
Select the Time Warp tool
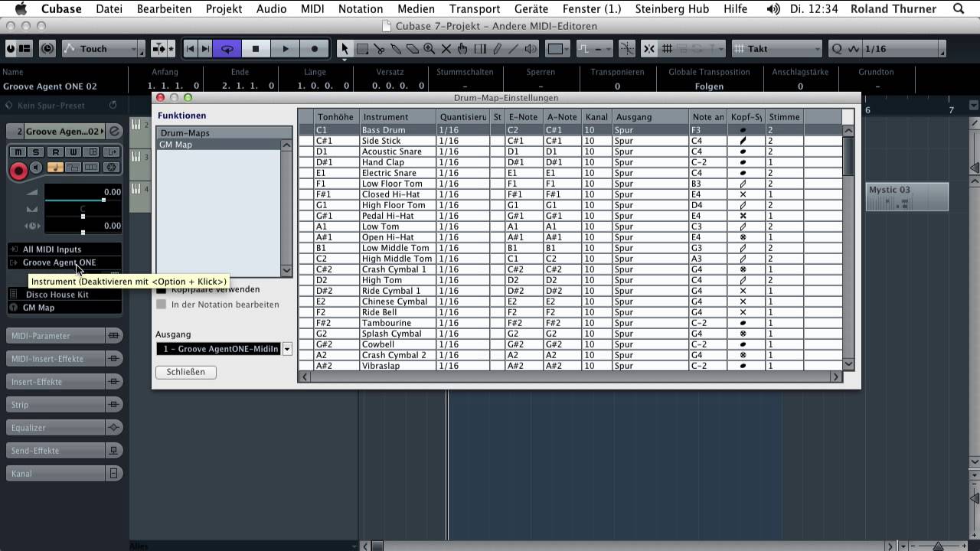click(x=480, y=49)
